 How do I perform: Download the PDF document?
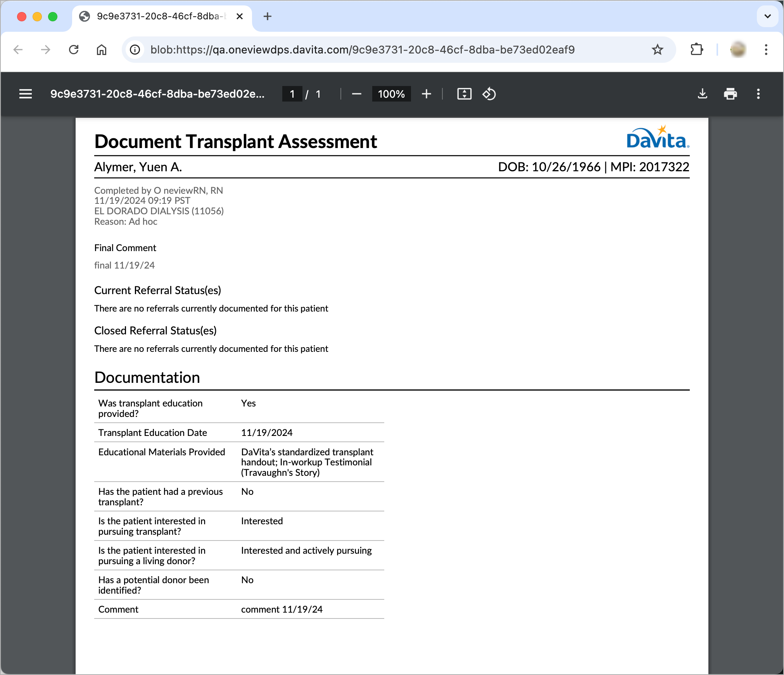(x=702, y=94)
